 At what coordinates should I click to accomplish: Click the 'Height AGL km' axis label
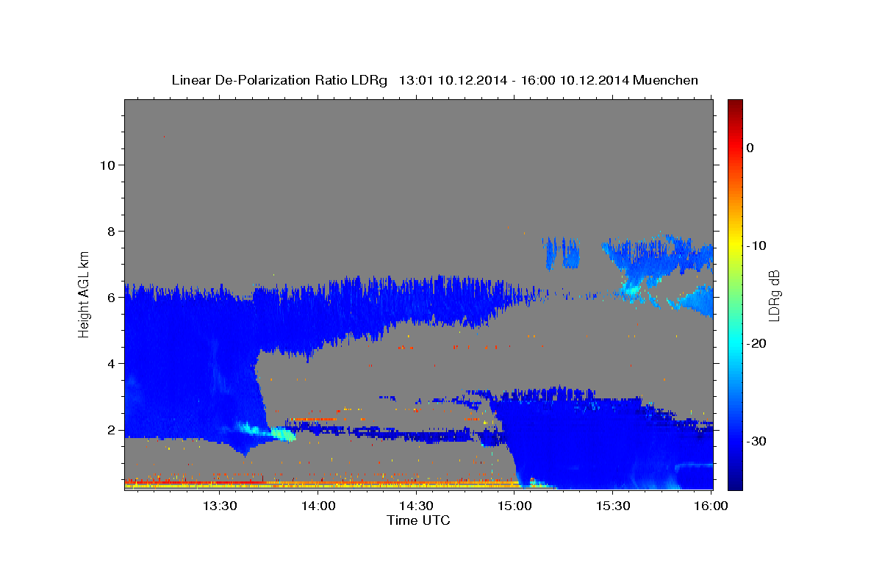pyautogui.click(x=85, y=293)
